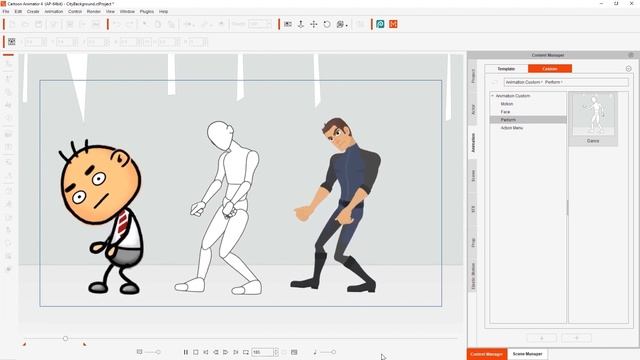Click the current frame number field

click(262, 352)
